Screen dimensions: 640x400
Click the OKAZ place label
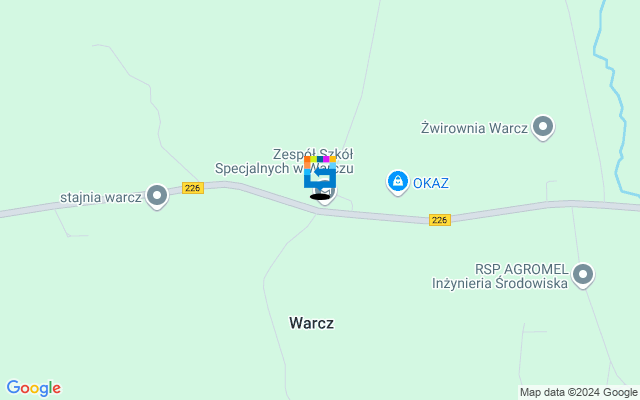[431, 183]
